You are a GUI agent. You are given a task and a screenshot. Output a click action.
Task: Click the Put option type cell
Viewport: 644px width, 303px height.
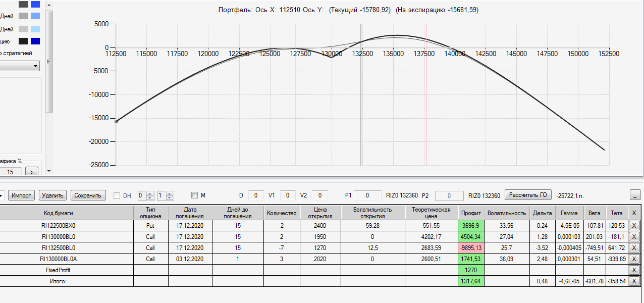tap(150, 226)
